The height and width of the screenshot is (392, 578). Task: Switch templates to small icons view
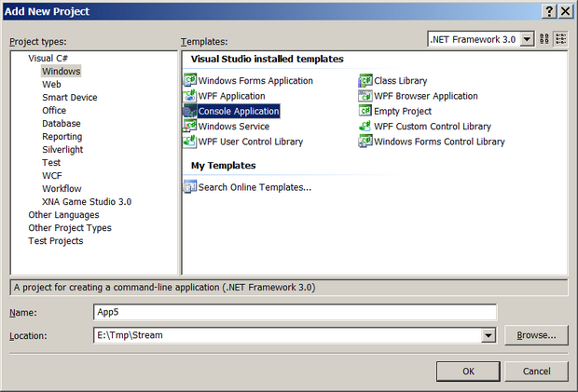click(x=560, y=39)
